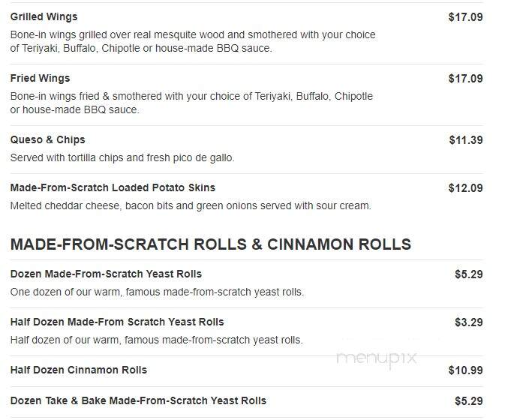Click the one dozen yeast rolls description
The image size is (511, 420).
click(x=157, y=292)
